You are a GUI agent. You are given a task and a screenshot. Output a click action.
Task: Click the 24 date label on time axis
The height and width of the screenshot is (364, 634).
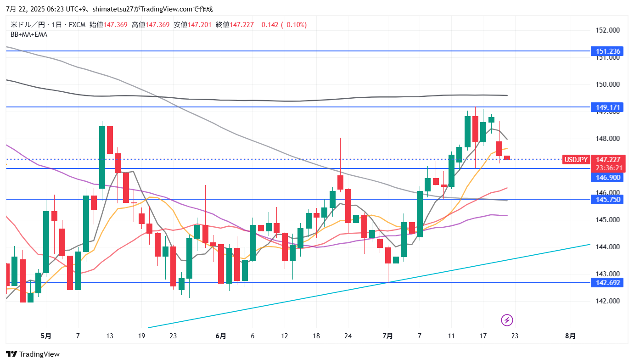pyautogui.click(x=348, y=336)
